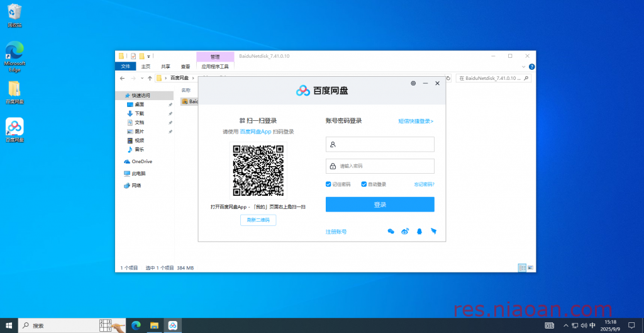Open Explorer help question mark
This screenshot has width=644, height=333.
[x=532, y=67]
